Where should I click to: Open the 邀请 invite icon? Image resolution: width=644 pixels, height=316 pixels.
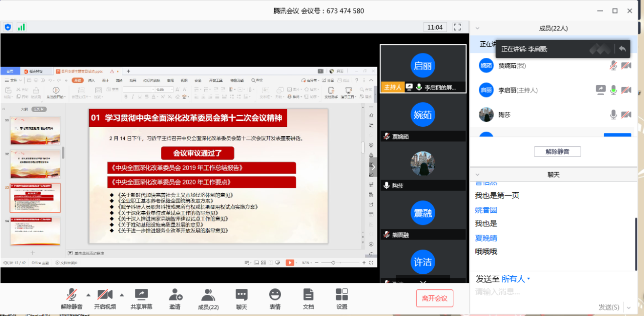click(x=175, y=295)
